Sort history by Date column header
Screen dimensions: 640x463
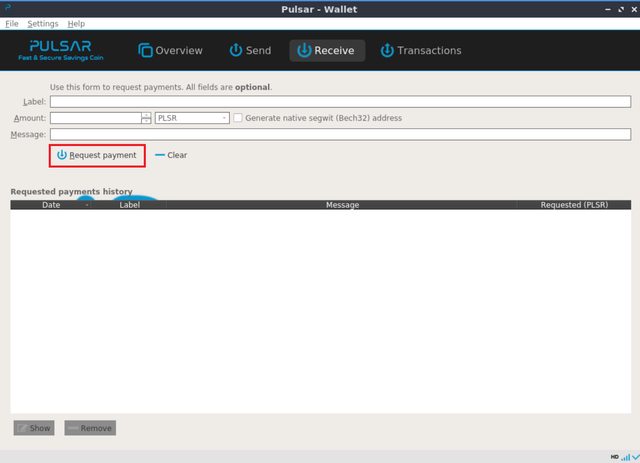[x=51, y=205]
